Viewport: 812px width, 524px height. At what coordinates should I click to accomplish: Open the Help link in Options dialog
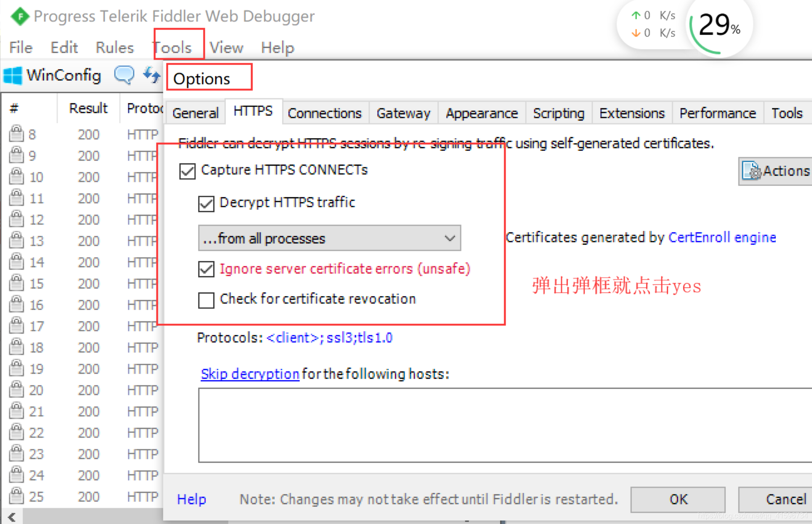192,499
